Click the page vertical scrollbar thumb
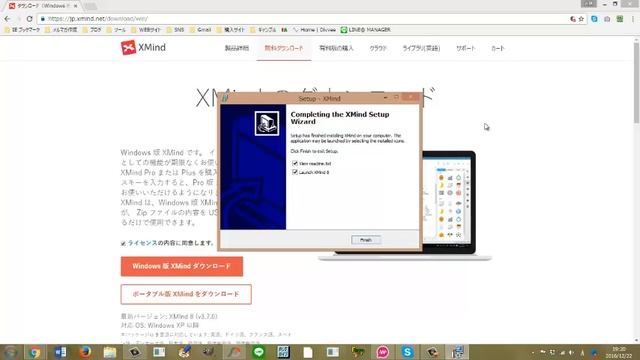Viewport: 640px width, 360px height. coord(636,83)
